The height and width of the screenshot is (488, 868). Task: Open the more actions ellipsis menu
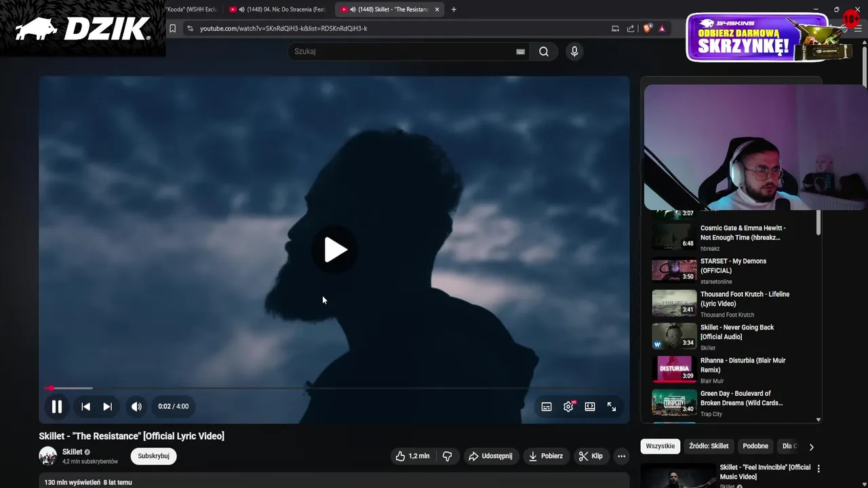pos(621,456)
